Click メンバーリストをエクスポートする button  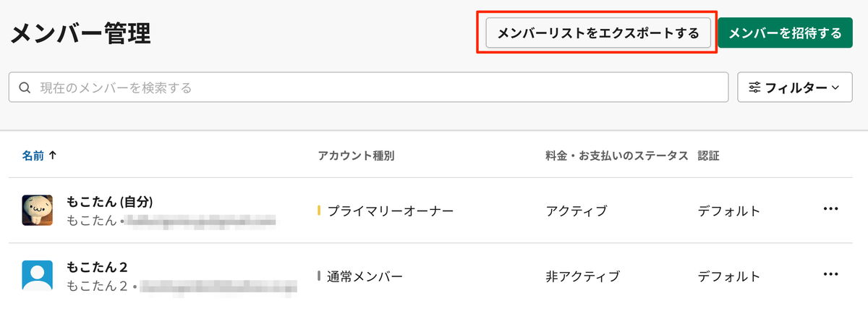click(x=598, y=33)
